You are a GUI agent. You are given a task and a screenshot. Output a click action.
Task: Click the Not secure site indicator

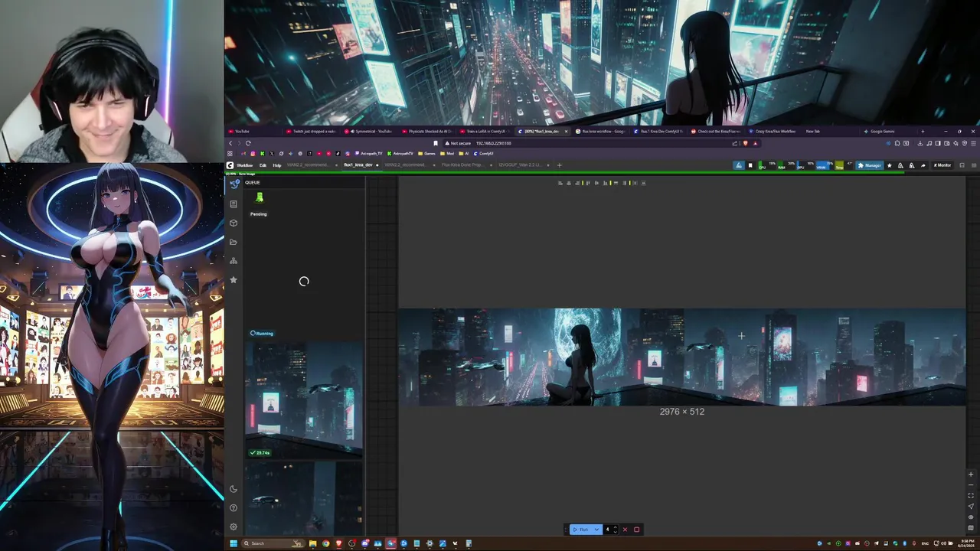(458, 143)
